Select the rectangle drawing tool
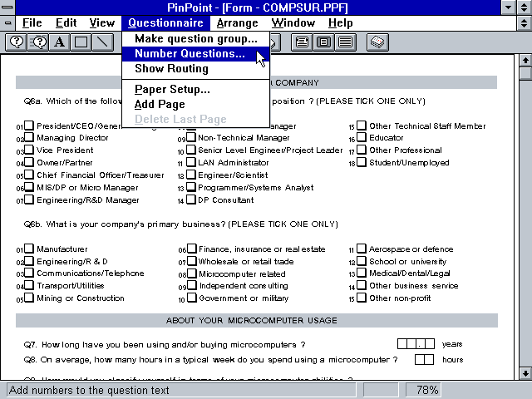The width and height of the screenshot is (532, 399). tap(81, 42)
